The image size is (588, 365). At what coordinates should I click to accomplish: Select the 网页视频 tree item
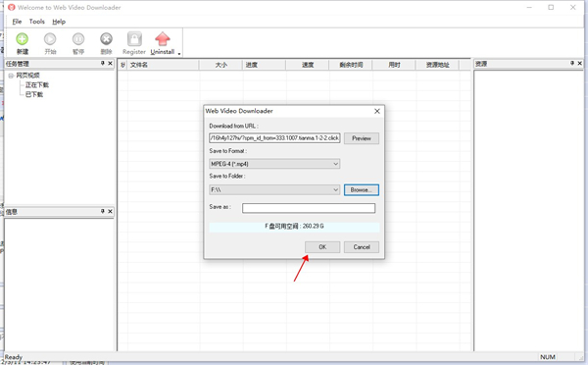point(27,76)
